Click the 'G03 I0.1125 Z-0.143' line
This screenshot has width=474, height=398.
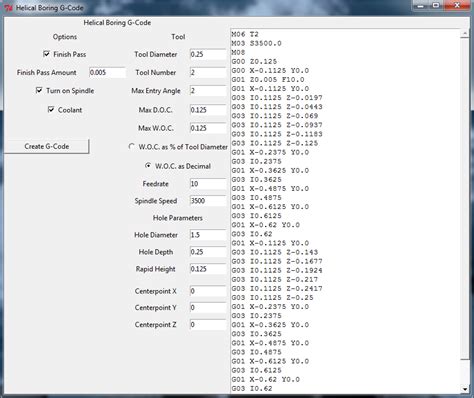[x=275, y=252]
